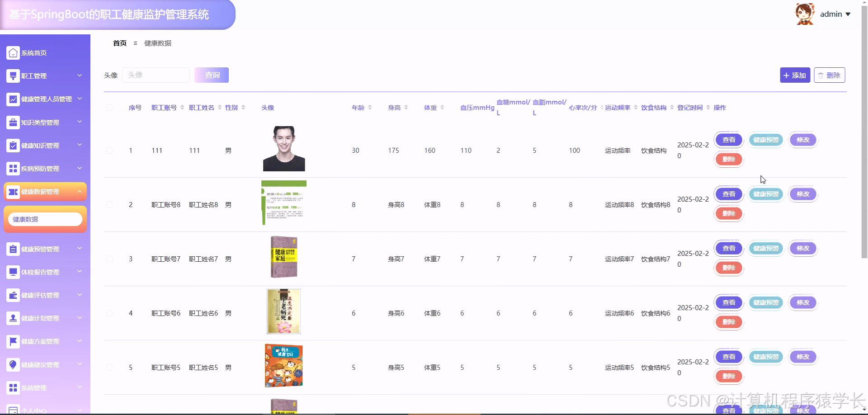868x415 pixels.
Task: Collapse the 健康数据管理 submenu
Action: [80, 191]
